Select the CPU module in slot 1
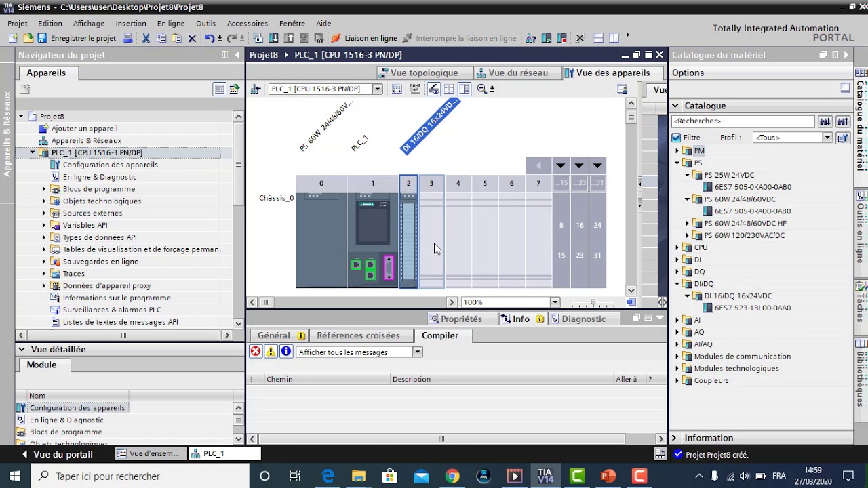Image resolution: width=868 pixels, height=488 pixels. (372, 240)
